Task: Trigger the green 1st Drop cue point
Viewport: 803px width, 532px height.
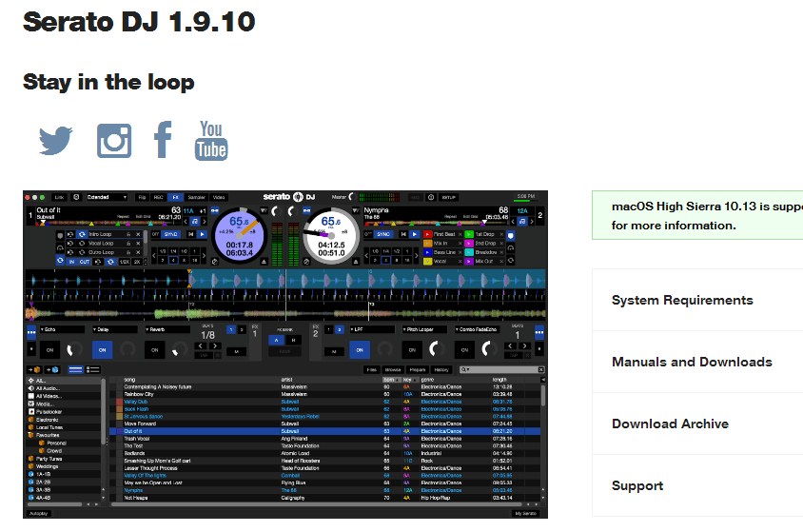Action: (469, 234)
